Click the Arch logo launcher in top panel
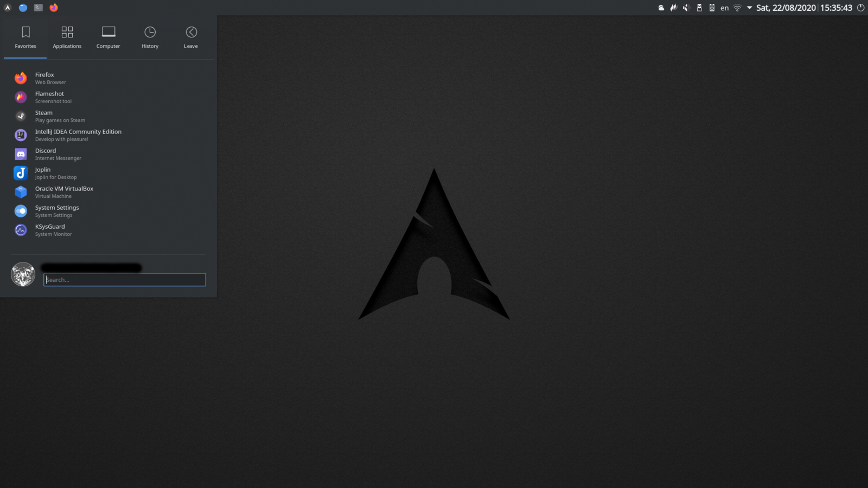Image resolution: width=868 pixels, height=488 pixels. click(8, 8)
